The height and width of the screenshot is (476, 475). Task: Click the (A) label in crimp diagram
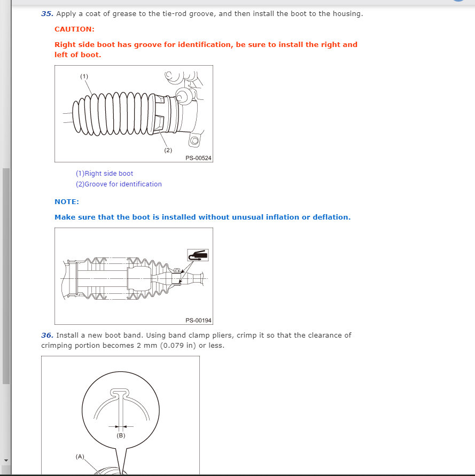pyautogui.click(x=80, y=456)
